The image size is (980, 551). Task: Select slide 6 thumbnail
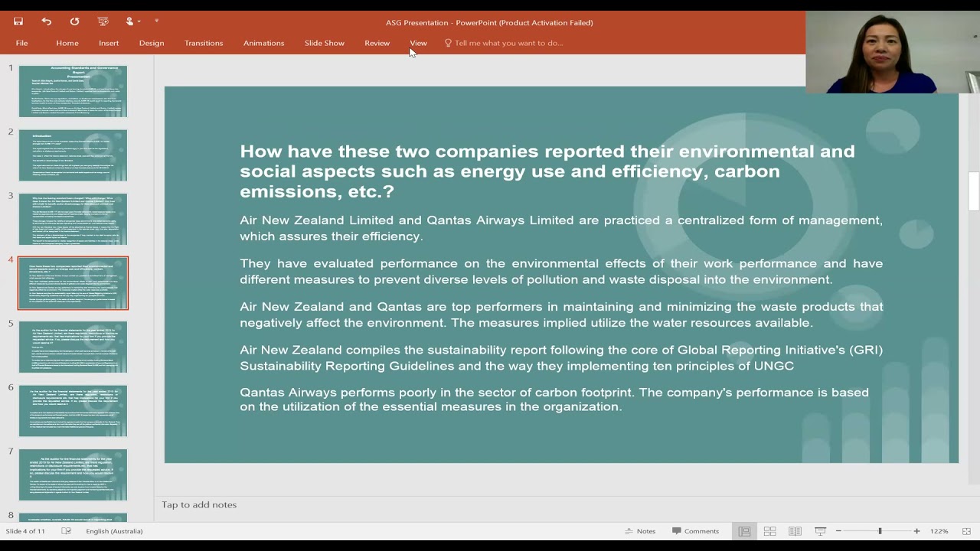coord(73,411)
